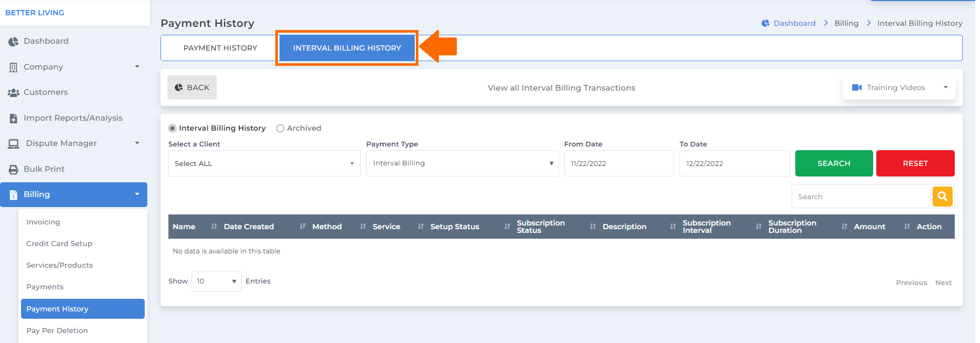This screenshot has width=980, height=343.
Task: Open the Show entries count dropdown
Action: (x=216, y=281)
